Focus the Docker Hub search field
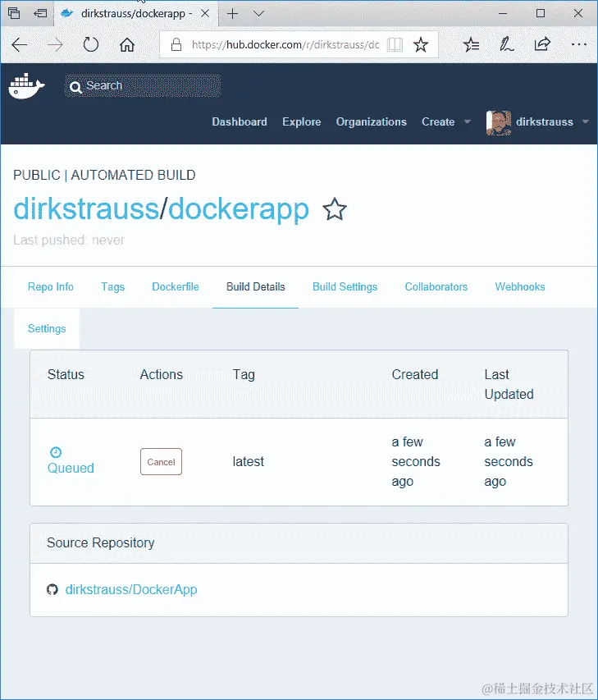The height and width of the screenshot is (700, 598). 143,85
